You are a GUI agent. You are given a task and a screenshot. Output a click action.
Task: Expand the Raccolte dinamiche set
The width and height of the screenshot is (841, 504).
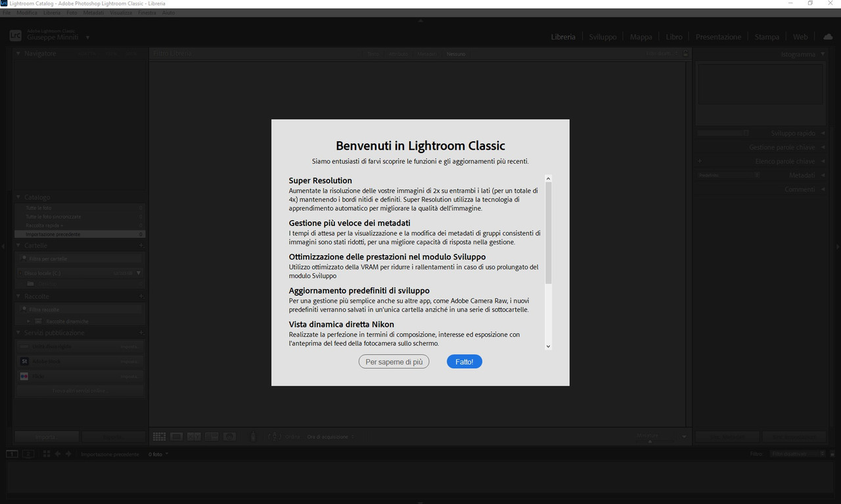point(28,321)
